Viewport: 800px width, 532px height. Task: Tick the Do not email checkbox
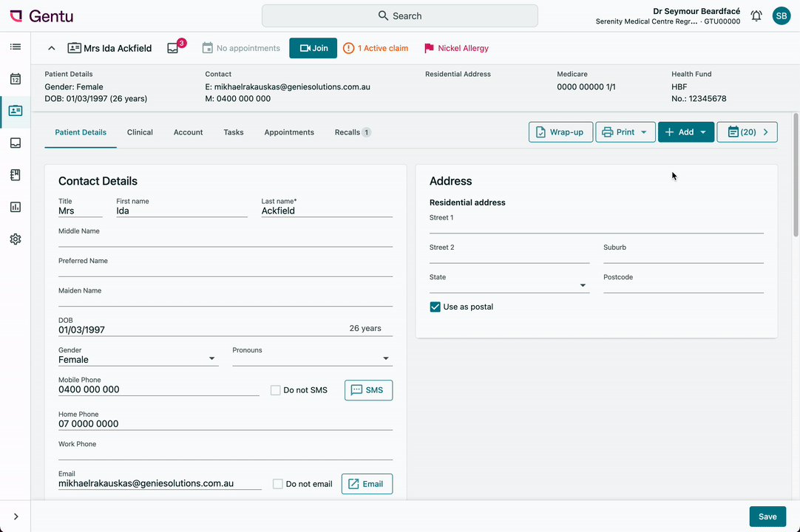coord(278,484)
